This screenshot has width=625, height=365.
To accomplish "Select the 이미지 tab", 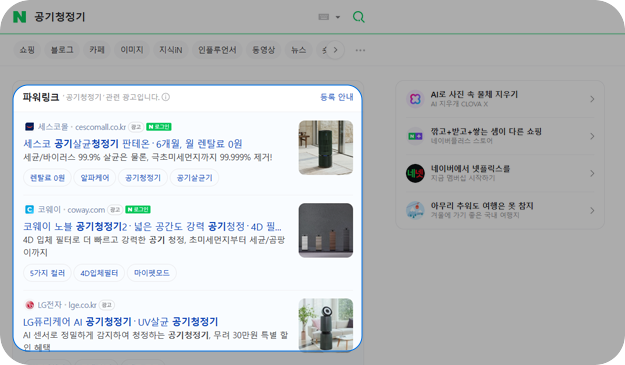I will coord(132,50).
